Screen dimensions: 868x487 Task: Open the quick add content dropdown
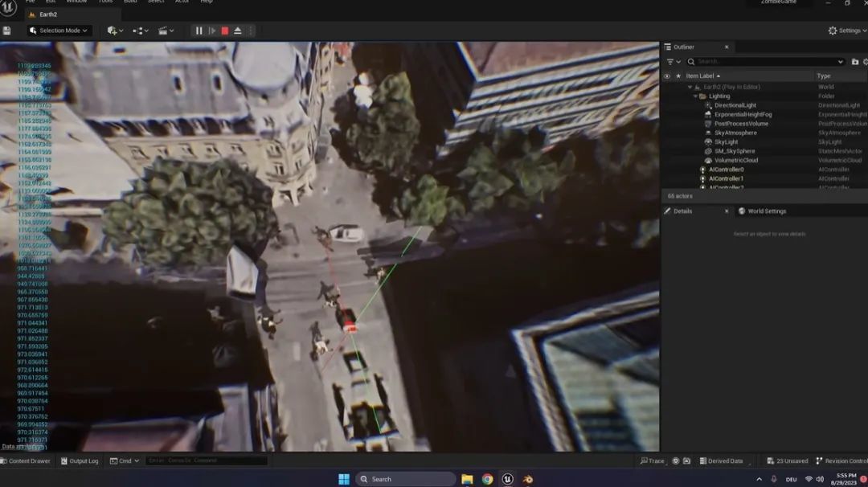click(x=115, y=31)
